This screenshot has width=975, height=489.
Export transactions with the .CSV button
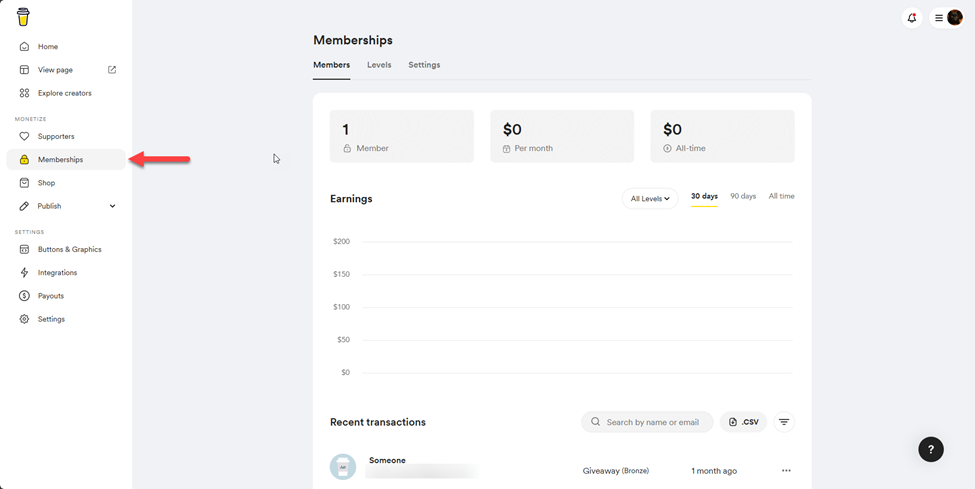coord(744,422)
